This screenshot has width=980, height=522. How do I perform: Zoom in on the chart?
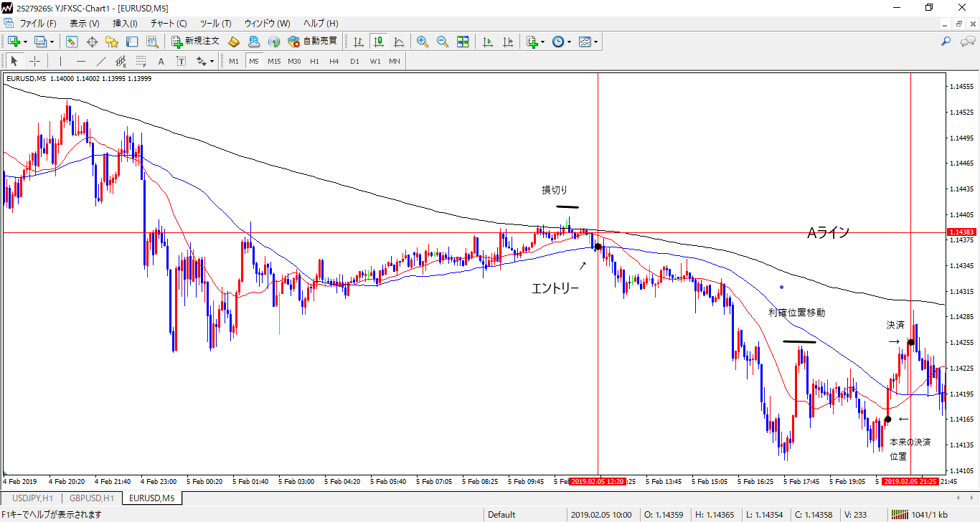pyautogui.click(x=423, y=42)
